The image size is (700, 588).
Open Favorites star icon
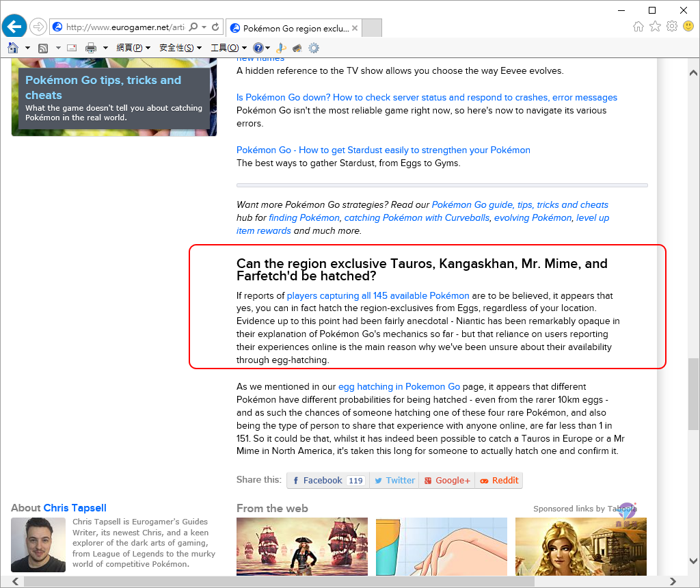(x=655, y=27)
